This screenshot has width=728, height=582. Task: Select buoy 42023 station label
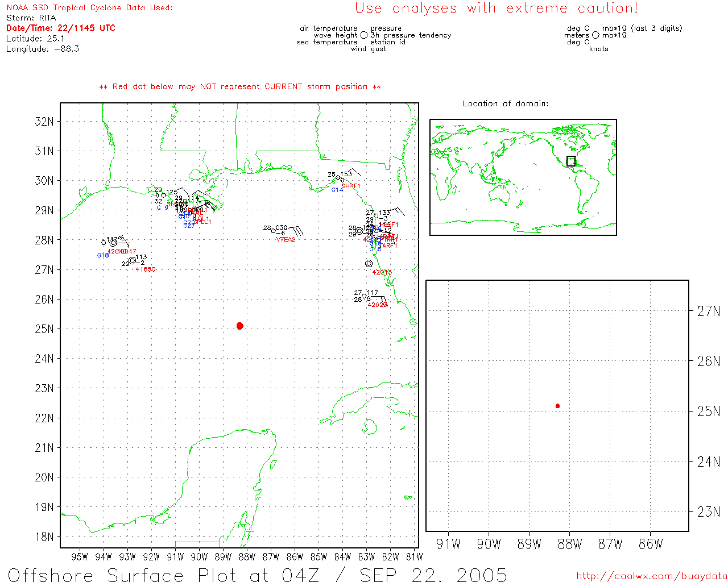(x=377, y=305)
